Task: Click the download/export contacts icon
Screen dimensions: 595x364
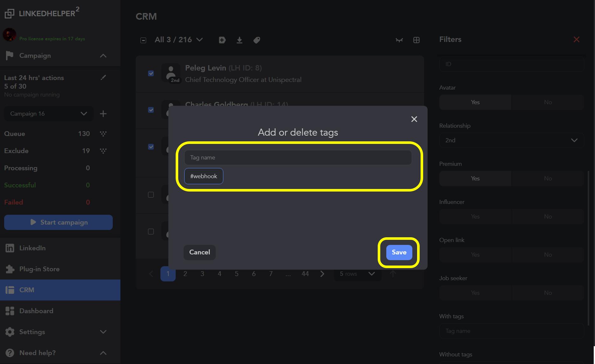Action: click(x=240, y=40)
